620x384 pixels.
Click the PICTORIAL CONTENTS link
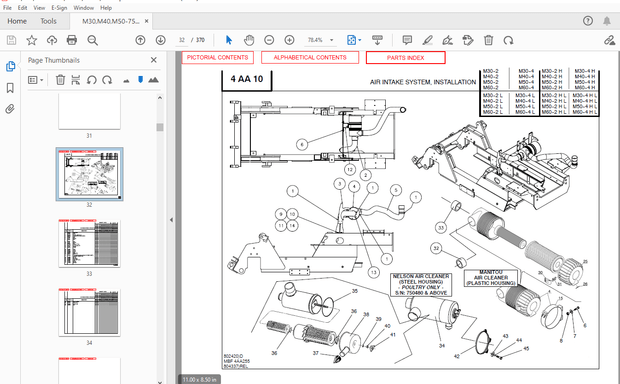click(x=218, y=57)
